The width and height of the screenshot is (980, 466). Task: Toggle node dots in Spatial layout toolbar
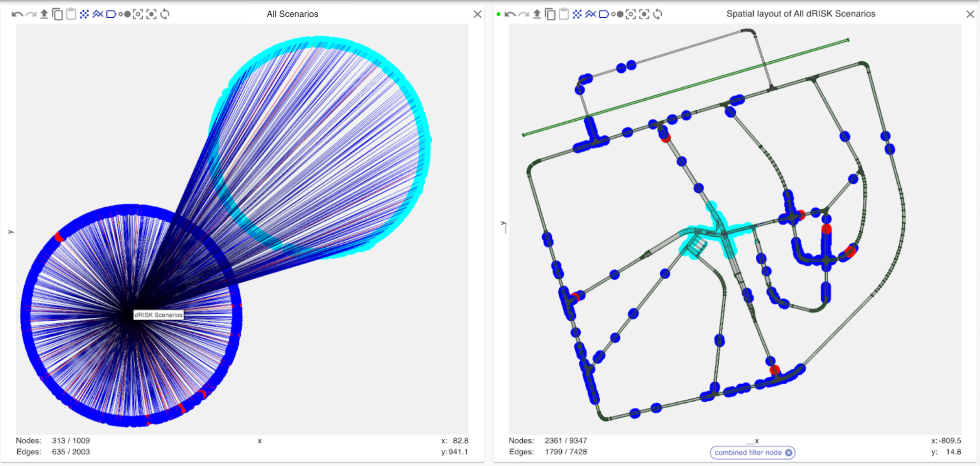point(577,14)
